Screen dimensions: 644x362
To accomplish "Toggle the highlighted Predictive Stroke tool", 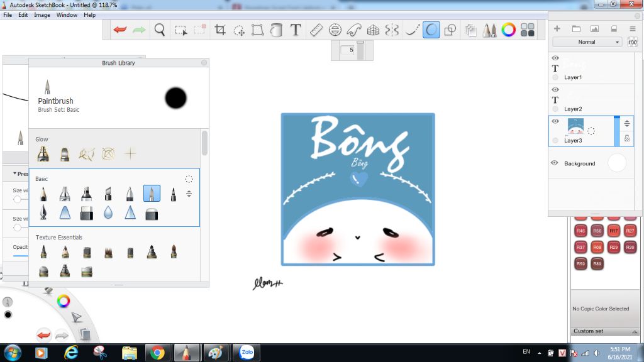I will [431, 30].
